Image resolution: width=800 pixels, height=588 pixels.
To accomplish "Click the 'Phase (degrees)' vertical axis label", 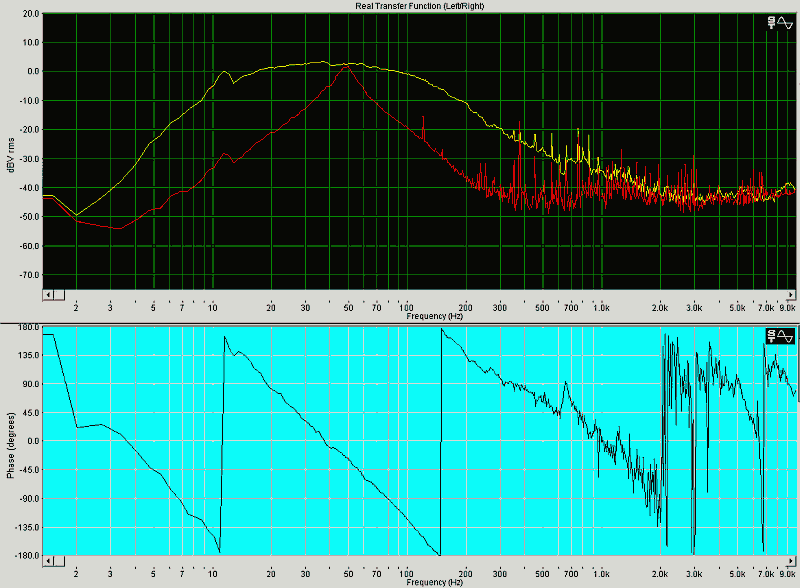I will 10,446.
